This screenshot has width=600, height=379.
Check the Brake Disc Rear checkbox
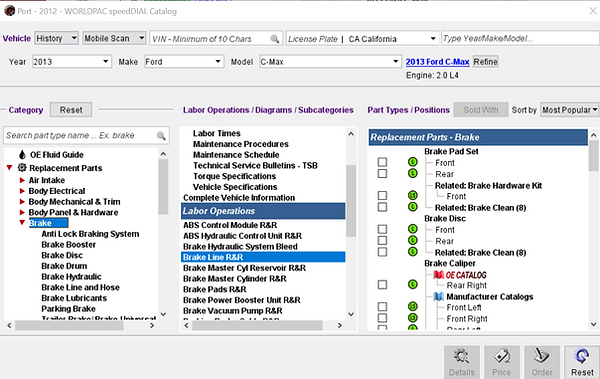coord(382,240)
